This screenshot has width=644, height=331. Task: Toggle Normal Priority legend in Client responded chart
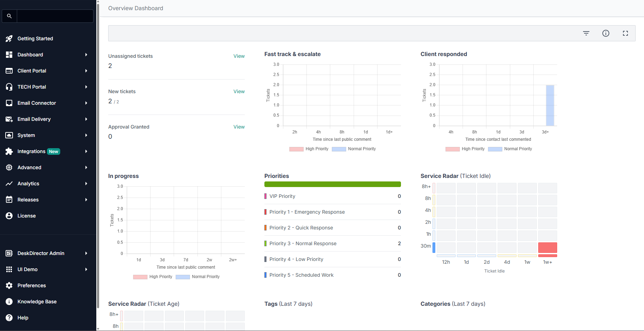click(510, 149)
